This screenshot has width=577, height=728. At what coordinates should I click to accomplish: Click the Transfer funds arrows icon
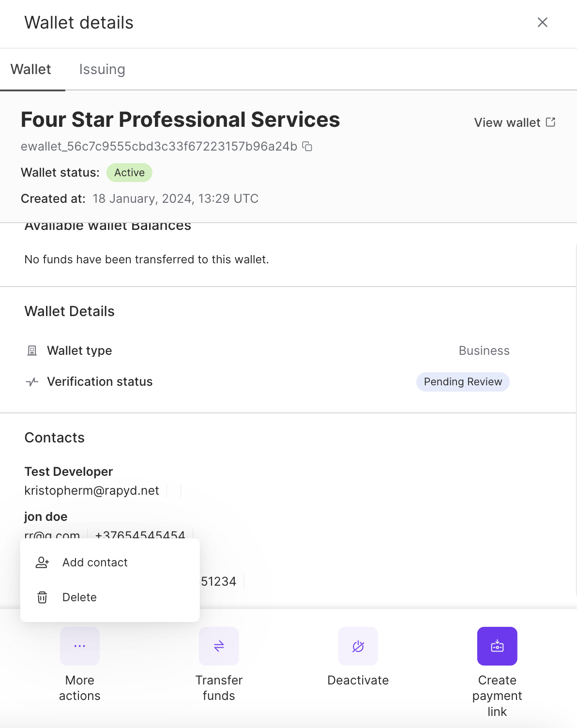coord(219,646)
